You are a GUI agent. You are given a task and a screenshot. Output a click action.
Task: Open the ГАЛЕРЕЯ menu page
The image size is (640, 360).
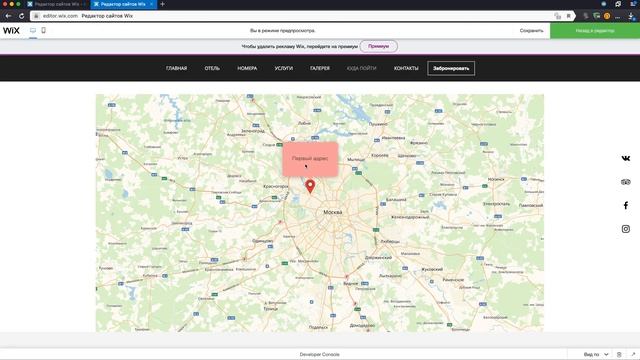click(320, 69)
